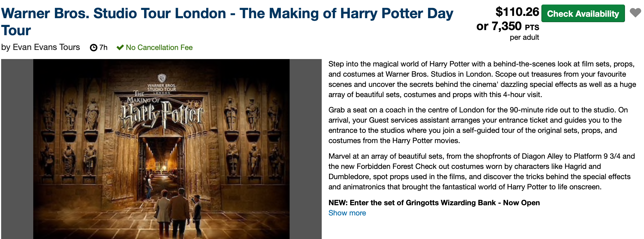Click the per adult label

coord(524,37)
